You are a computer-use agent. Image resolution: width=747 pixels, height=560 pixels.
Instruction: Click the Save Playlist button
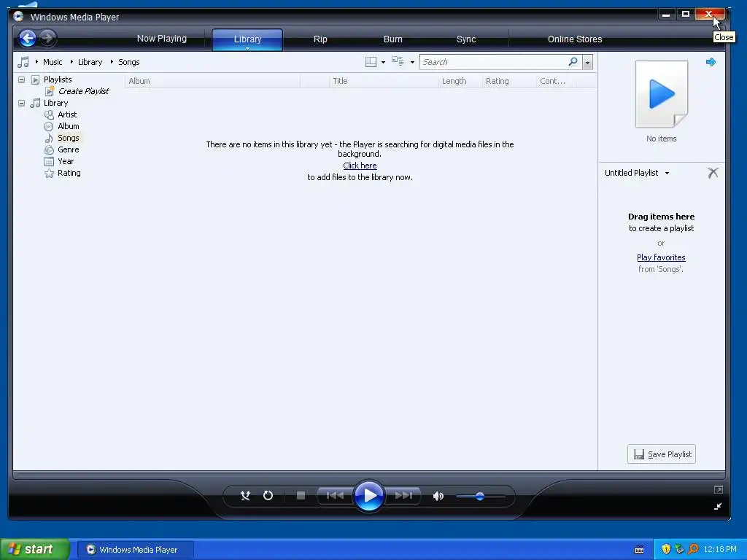(x=661, y=454)
